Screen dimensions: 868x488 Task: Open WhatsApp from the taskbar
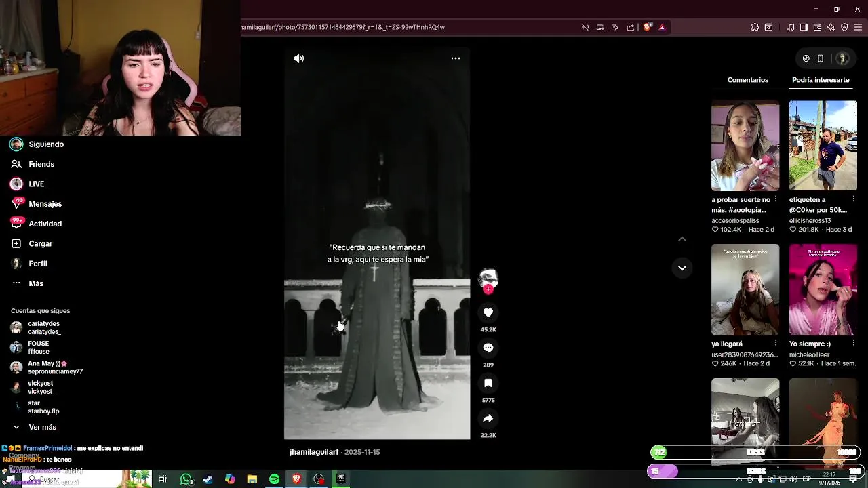186,479
